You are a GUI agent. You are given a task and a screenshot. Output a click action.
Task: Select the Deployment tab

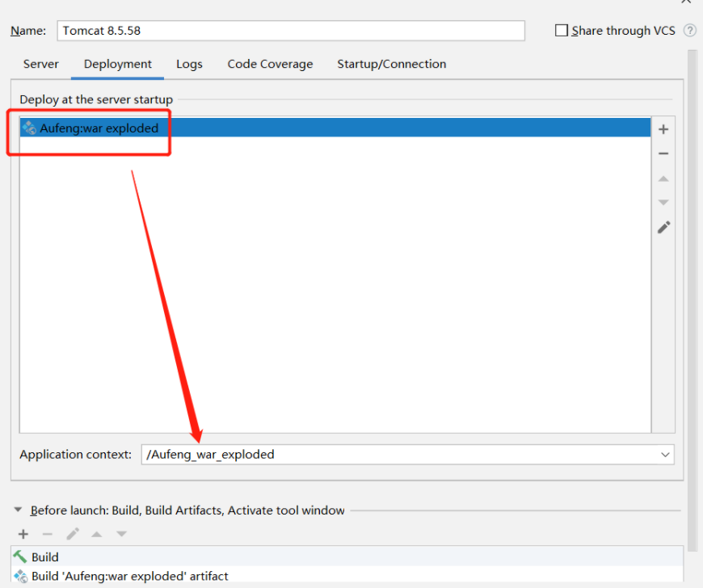pos(117,64)
